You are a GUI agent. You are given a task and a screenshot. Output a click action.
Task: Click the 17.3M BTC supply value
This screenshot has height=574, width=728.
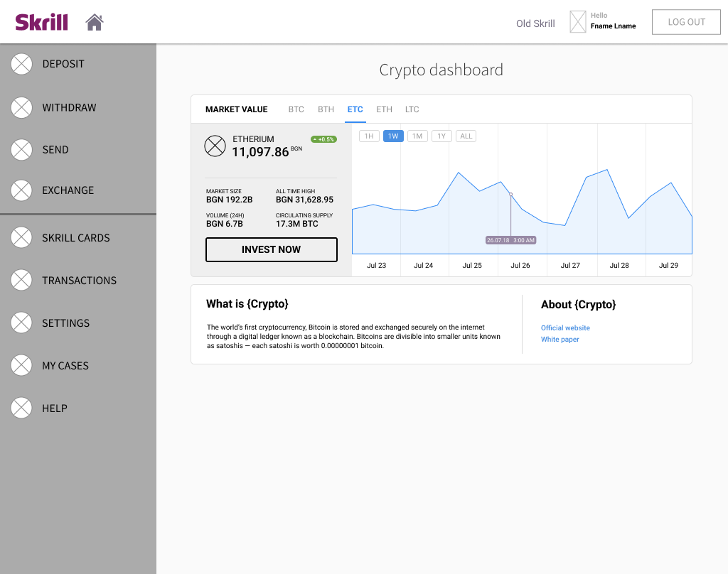click(x=297, y=224)
